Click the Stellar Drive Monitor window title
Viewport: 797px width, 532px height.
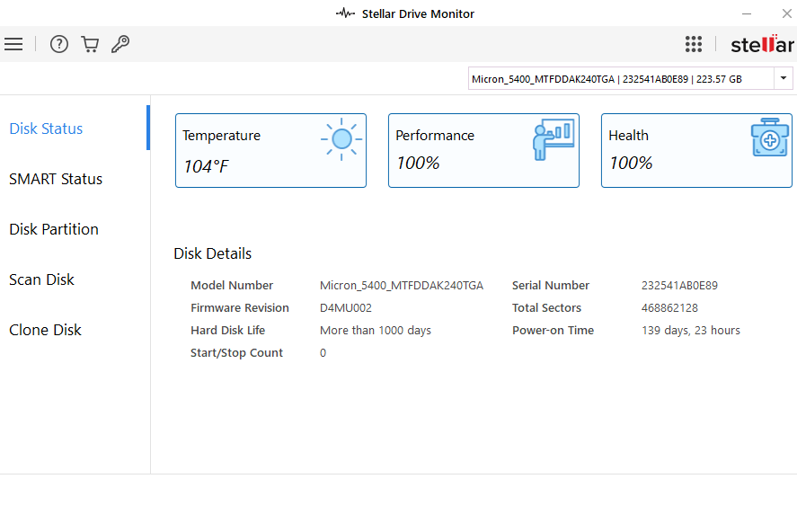[x=418, y=13]
